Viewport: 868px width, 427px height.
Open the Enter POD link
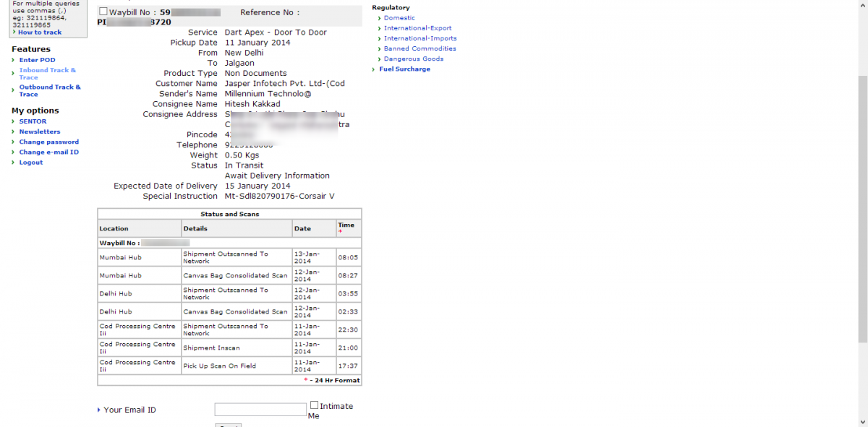tap(37, 60)
